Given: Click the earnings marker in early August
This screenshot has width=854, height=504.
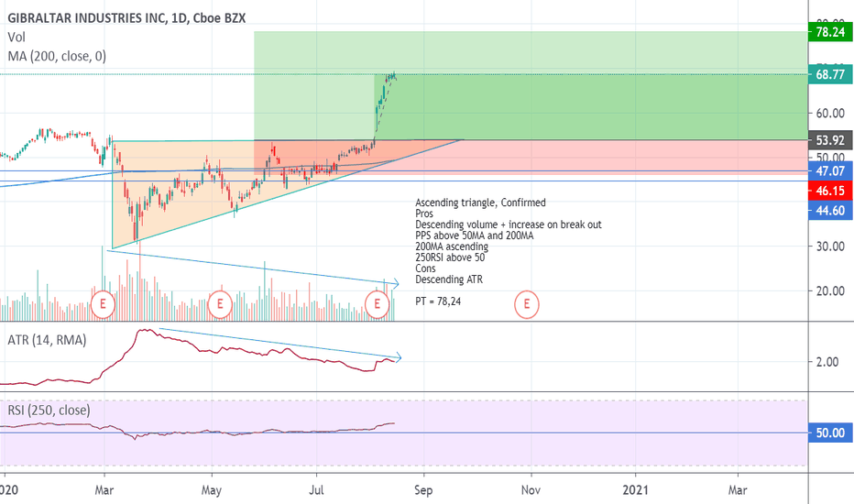Looking at the screenshot, I should [x=377, y=304].
